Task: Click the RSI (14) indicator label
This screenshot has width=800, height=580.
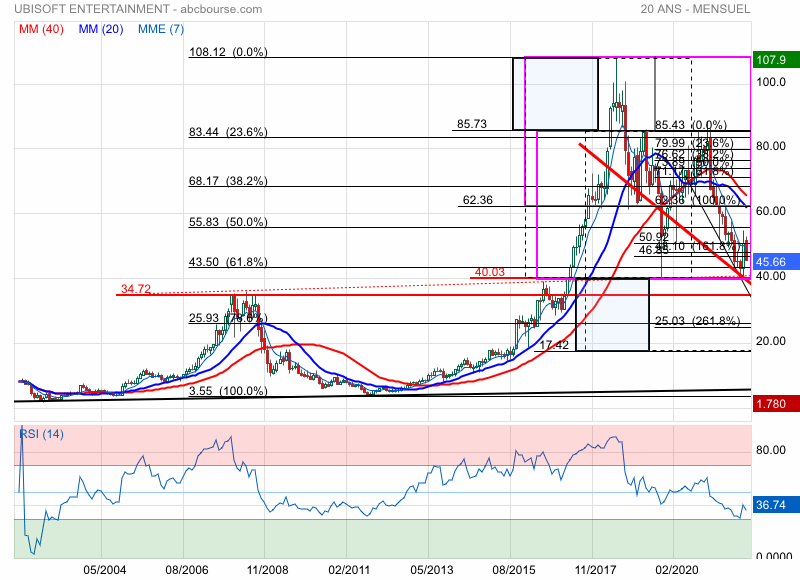Action: [41, 434]
